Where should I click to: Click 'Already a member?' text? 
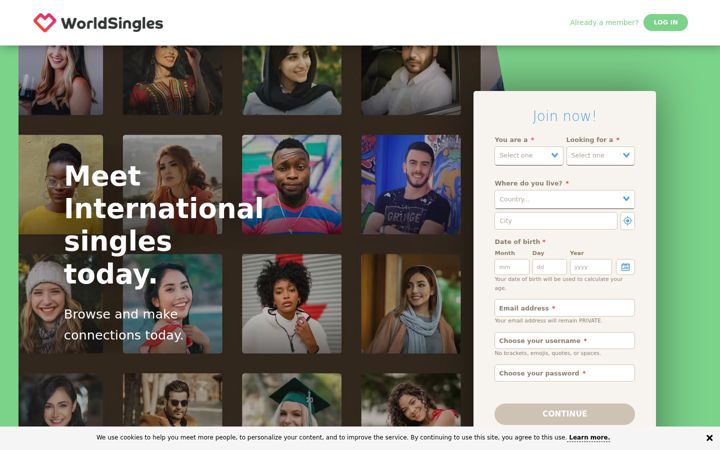point(604,22)
